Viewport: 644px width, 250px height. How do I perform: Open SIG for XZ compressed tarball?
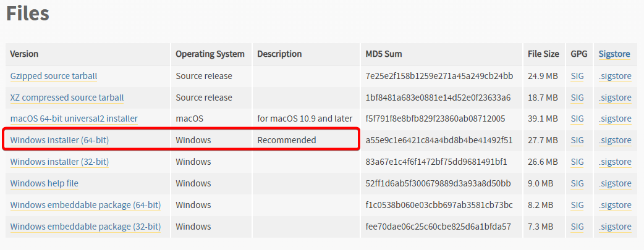(577, 98)
